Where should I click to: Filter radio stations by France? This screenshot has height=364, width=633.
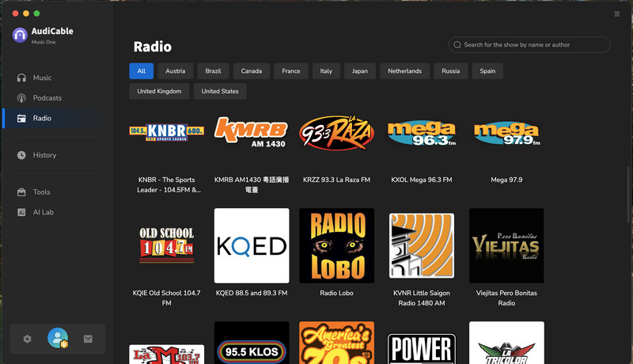click(291, 71)
